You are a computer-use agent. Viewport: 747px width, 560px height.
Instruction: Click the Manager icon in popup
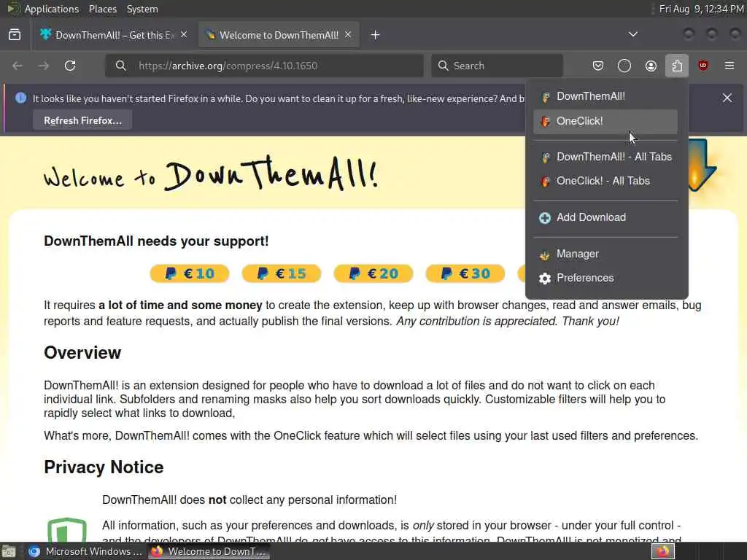(544, 255)
